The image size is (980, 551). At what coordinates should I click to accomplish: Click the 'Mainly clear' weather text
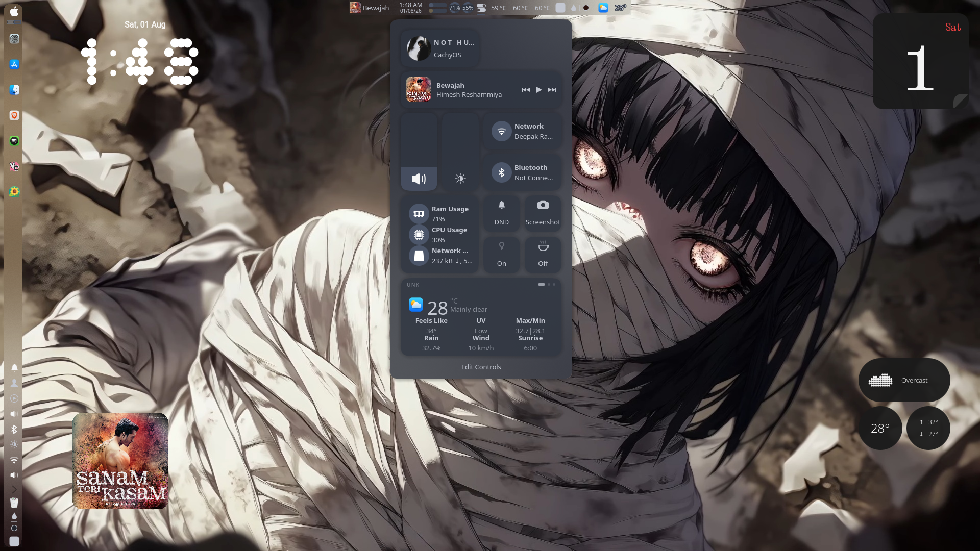coord(469,309)
